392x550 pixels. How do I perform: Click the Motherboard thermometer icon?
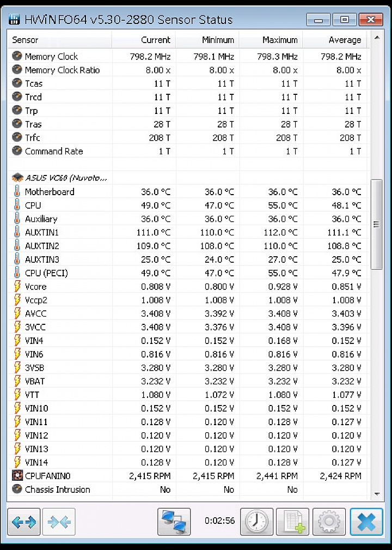(17, 191)
